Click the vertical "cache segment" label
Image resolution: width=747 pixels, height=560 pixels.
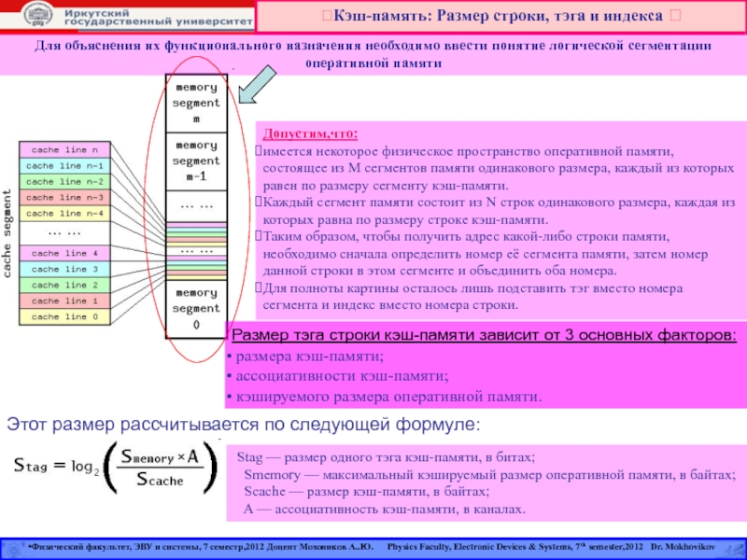[7, 233]
